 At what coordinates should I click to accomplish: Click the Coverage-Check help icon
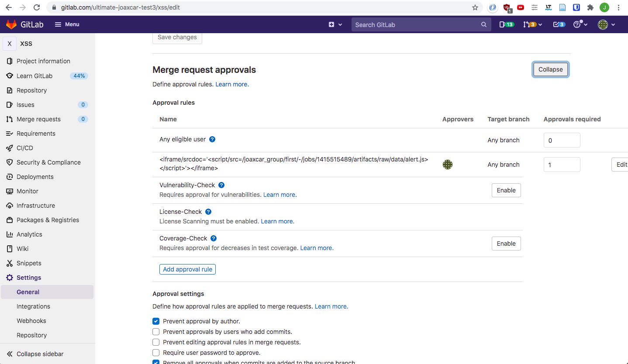[x=214, y=238]
